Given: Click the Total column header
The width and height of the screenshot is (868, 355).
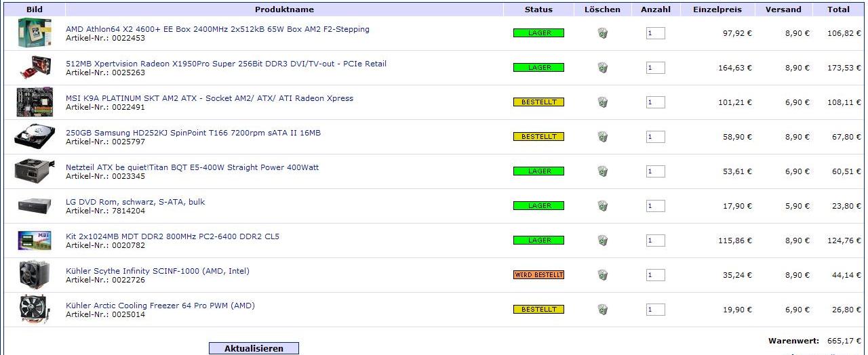Looking at the screenshot, I should coord(838,9).
